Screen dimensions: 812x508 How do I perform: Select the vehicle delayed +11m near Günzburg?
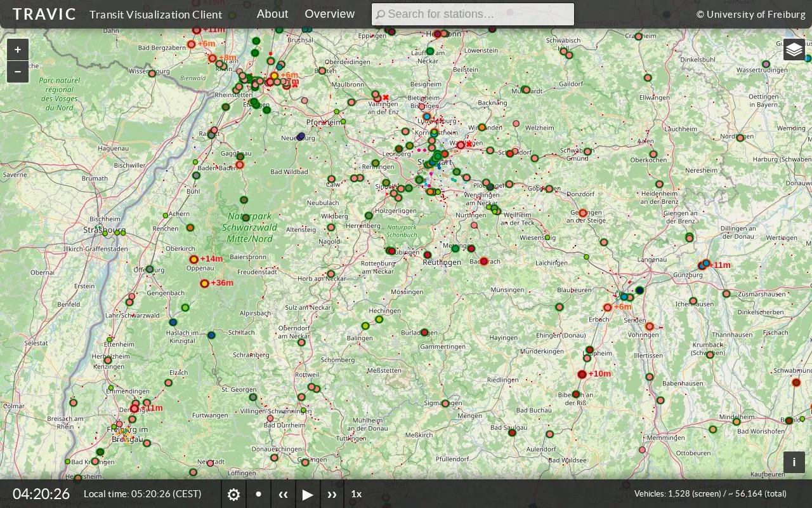click(x=704, y=265)
